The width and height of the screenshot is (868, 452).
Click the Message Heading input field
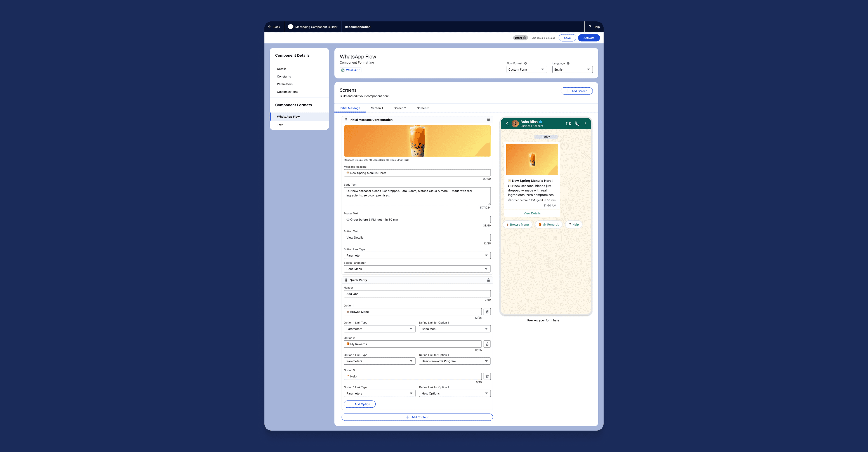click(x=417, y=173)
